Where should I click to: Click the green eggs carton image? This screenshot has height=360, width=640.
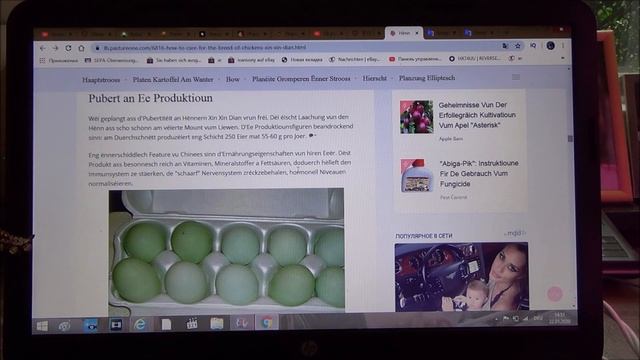[227, 250]
